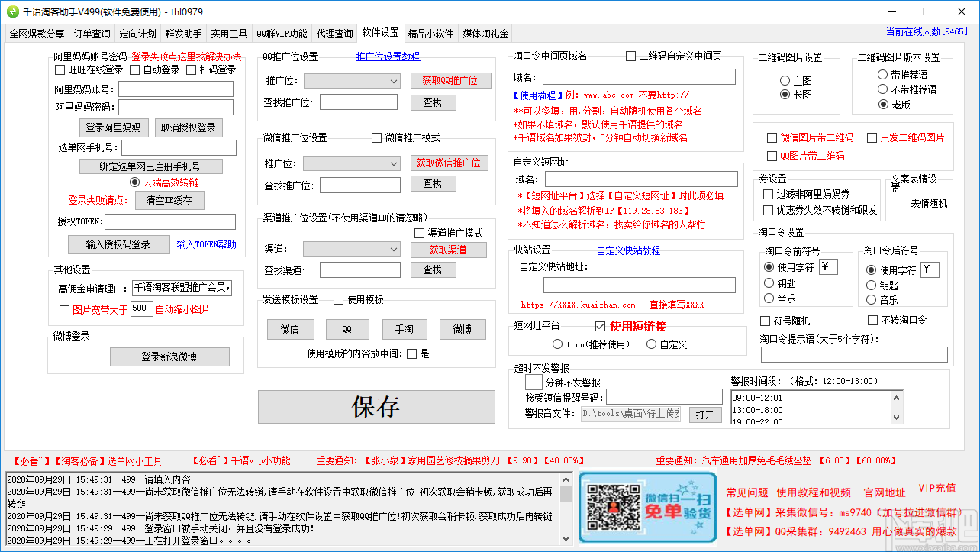The height and width of the screenshot is (552, 980).
Task: Click 接受短信提醒号码 input field
Action: tap(664, 396)
